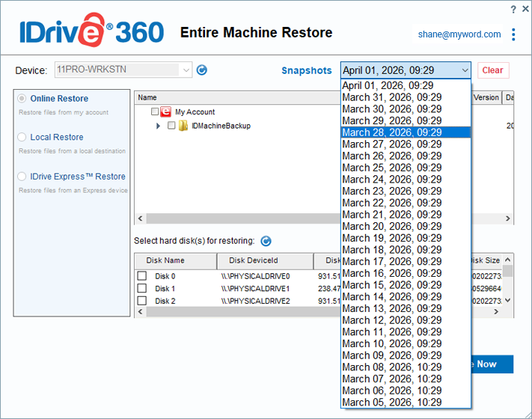
Task: Select the Online Restore radio button
Action: [x=22, y=99]
